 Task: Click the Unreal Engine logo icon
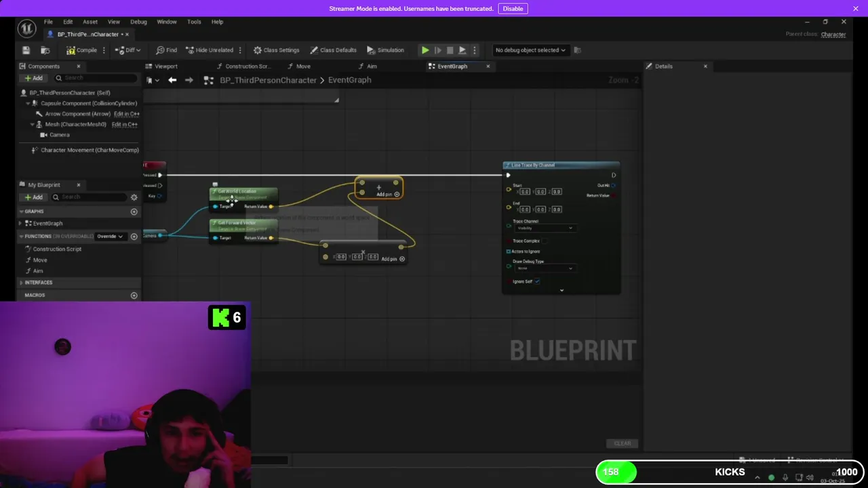pos(26,28)
